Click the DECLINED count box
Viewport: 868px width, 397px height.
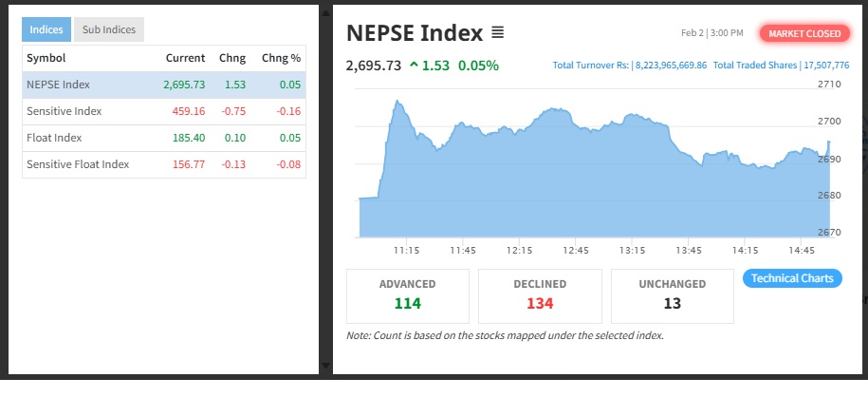(x=539, y=295)
